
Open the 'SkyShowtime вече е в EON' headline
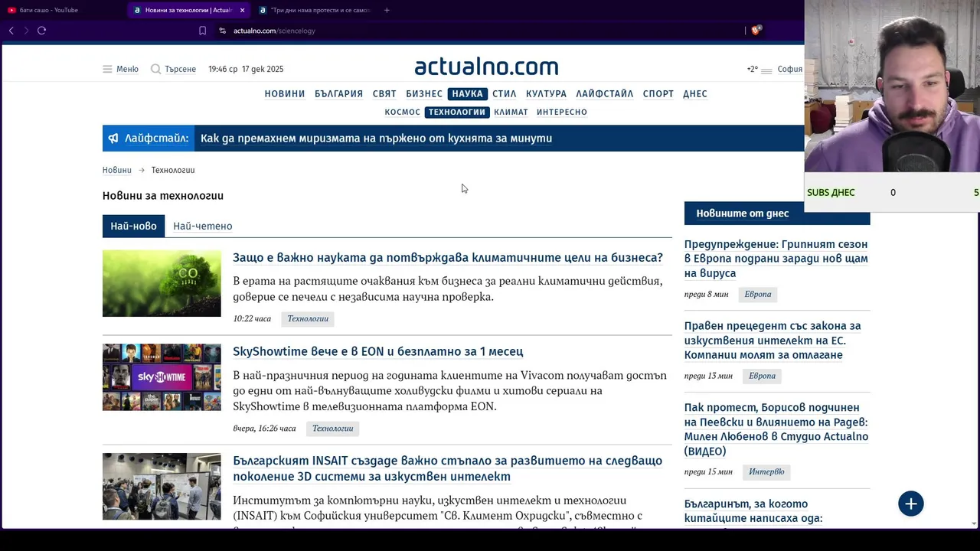coord(378,352)
